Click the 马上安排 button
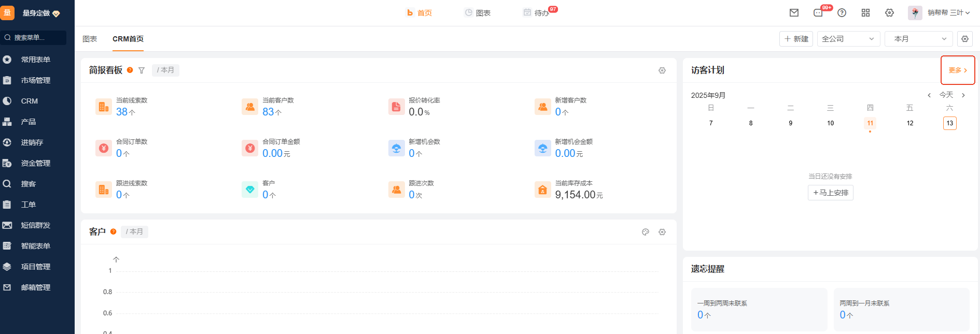This screenshot has height=334, width=980. (x=830, y=193)
